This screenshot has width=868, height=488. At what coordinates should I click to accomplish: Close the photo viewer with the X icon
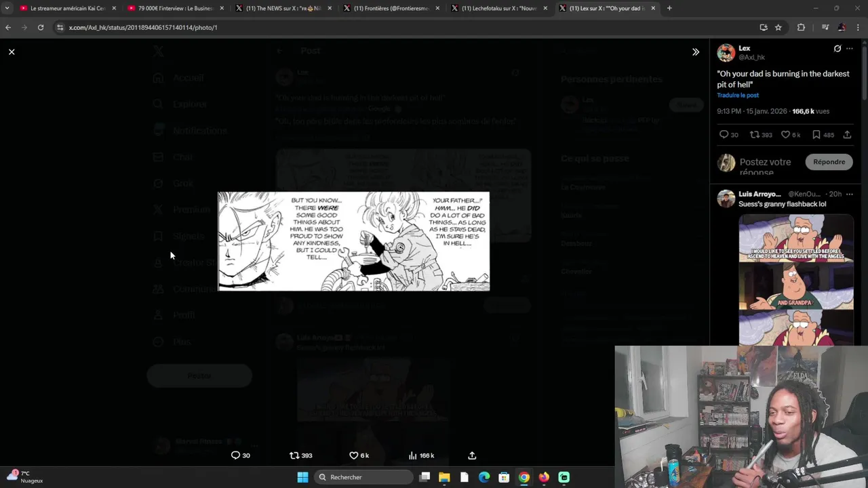coord(12,52)
